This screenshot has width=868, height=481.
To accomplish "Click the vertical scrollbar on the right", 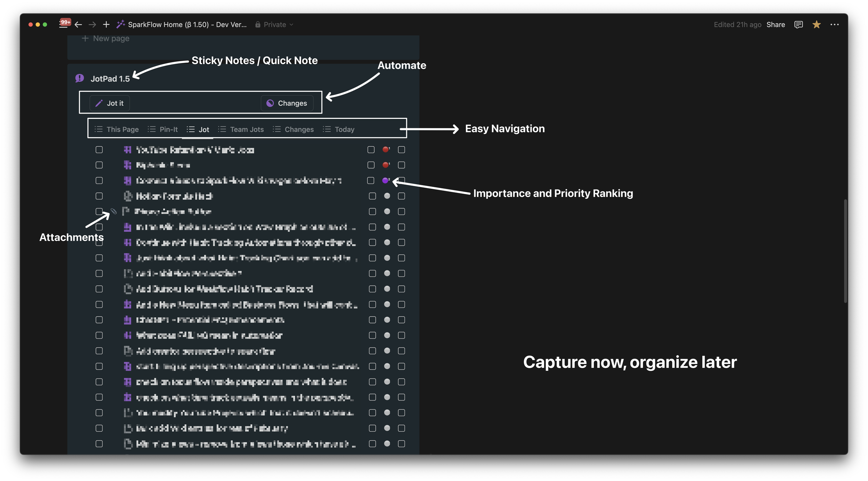I will click(845, 251).
